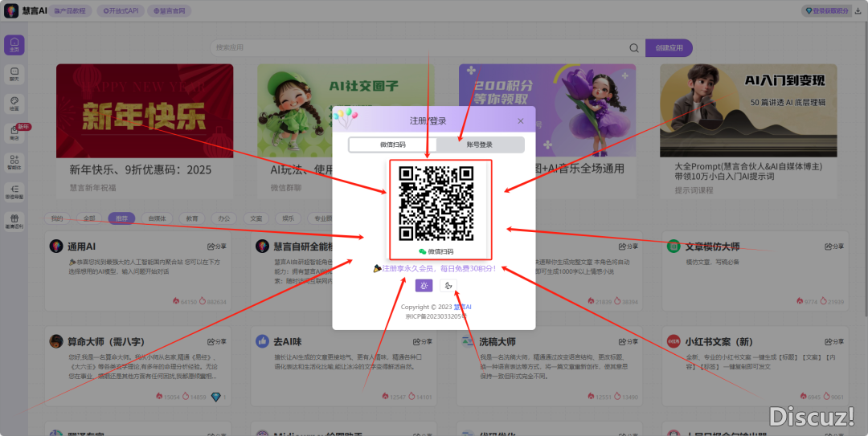Click the download icon at top right
Viewport: 868px width, 436px height.
(858, 10)
